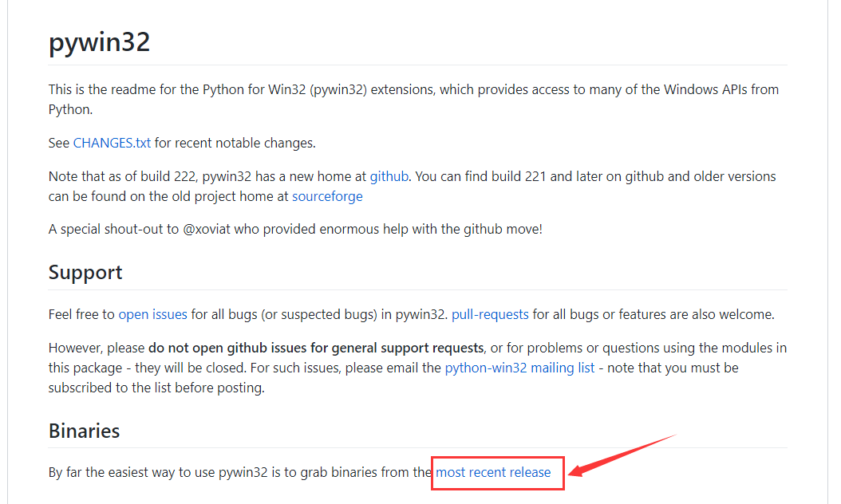This screenshot has width=841, height=504.
Task: Open the python-win32 mailing list link
Action: [519, 368]
